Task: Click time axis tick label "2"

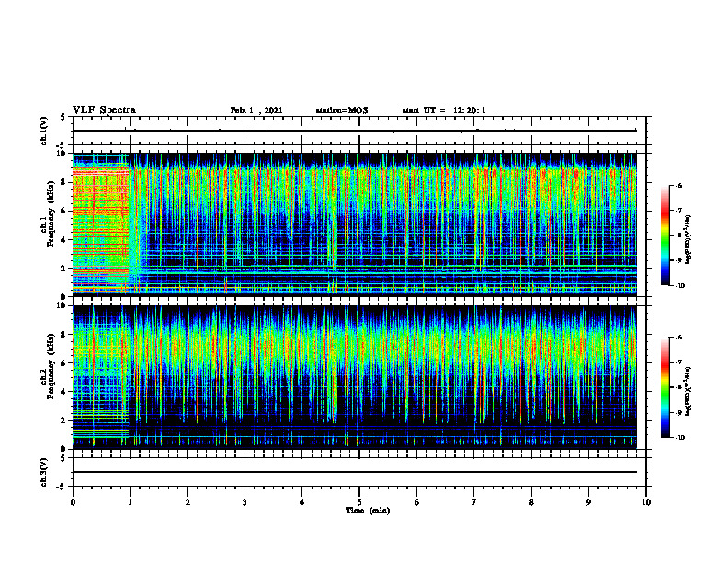Action: coord(188,501)
